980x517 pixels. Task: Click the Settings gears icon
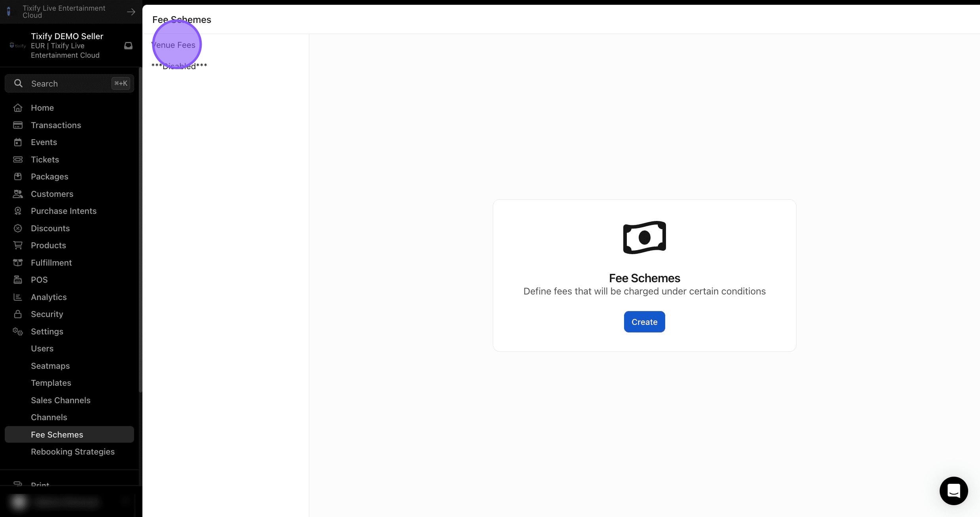[x=17, y=332]
